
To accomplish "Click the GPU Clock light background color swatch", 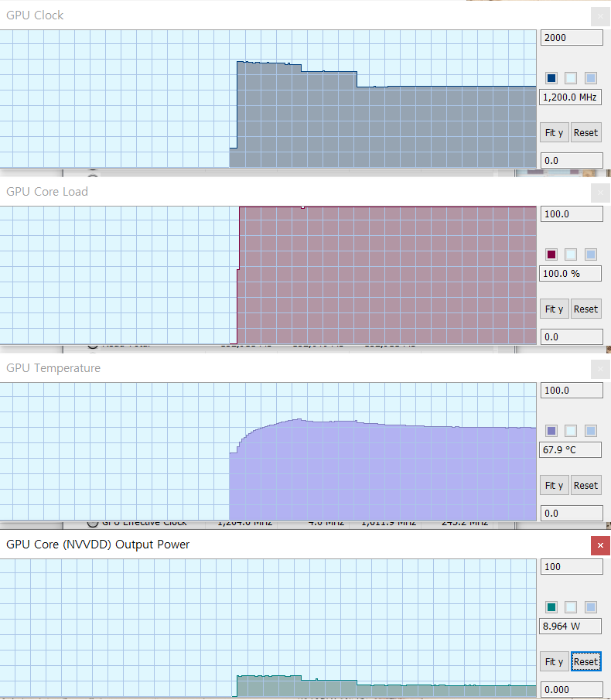I will click(x=571, y=78).
